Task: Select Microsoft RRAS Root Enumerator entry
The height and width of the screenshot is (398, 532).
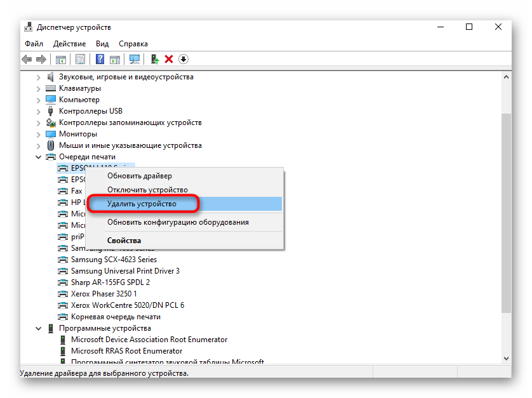Action: (126, 351)
